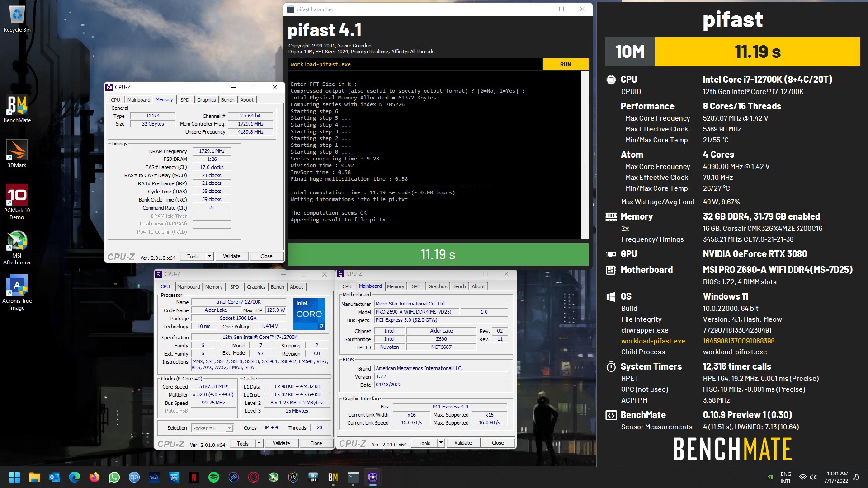Open Tools dropdown arrow in Memory CPU-Z window

pos(209,256)
